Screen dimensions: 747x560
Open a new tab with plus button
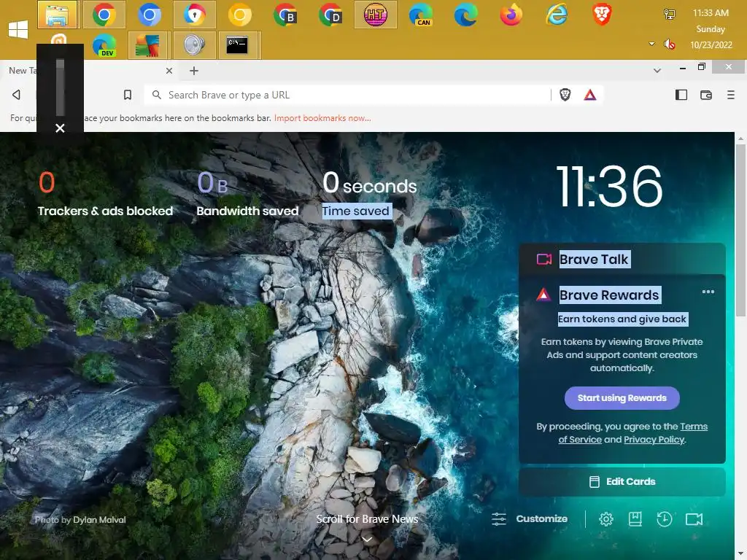click(194, 71)
